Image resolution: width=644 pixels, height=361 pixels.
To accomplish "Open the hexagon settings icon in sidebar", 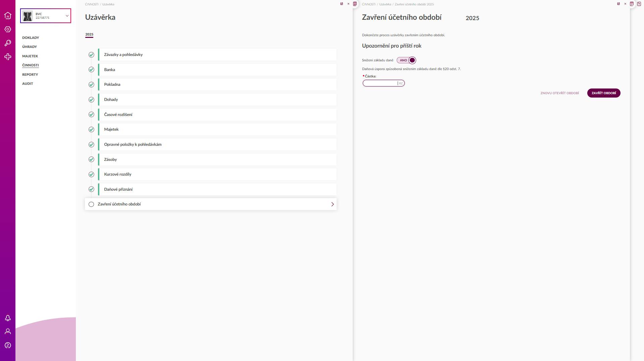I will [8, 29].
